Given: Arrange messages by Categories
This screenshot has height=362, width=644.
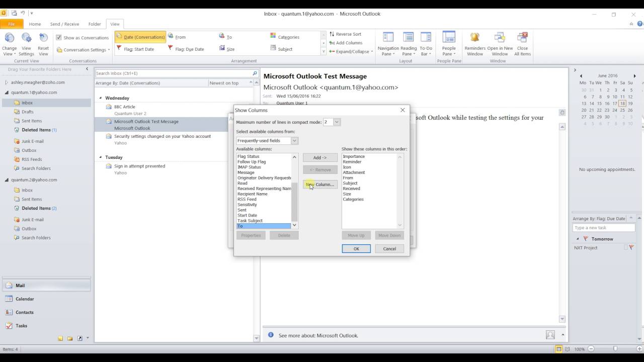Looking at the screenshot, I should (x=285, y=37).
